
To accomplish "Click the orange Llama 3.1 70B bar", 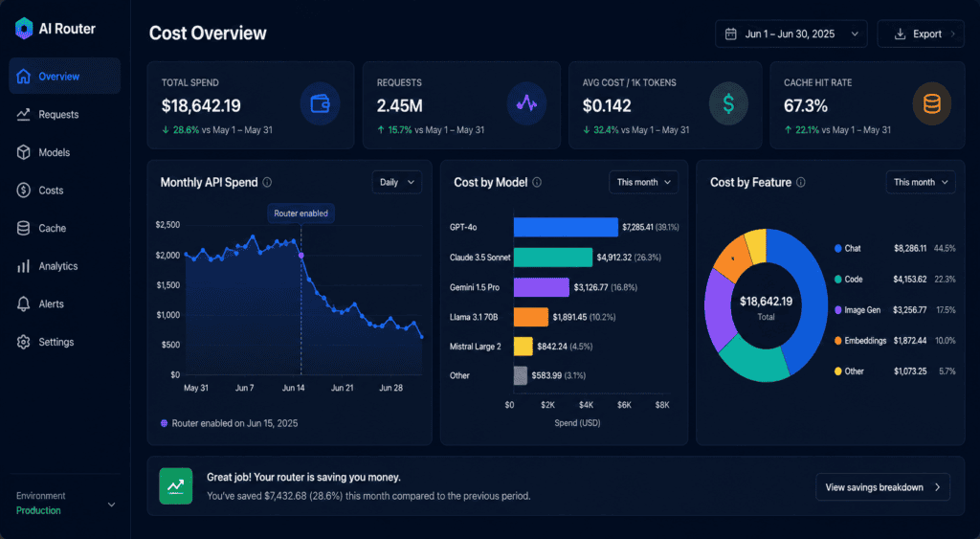I will [x=530, y=317].
